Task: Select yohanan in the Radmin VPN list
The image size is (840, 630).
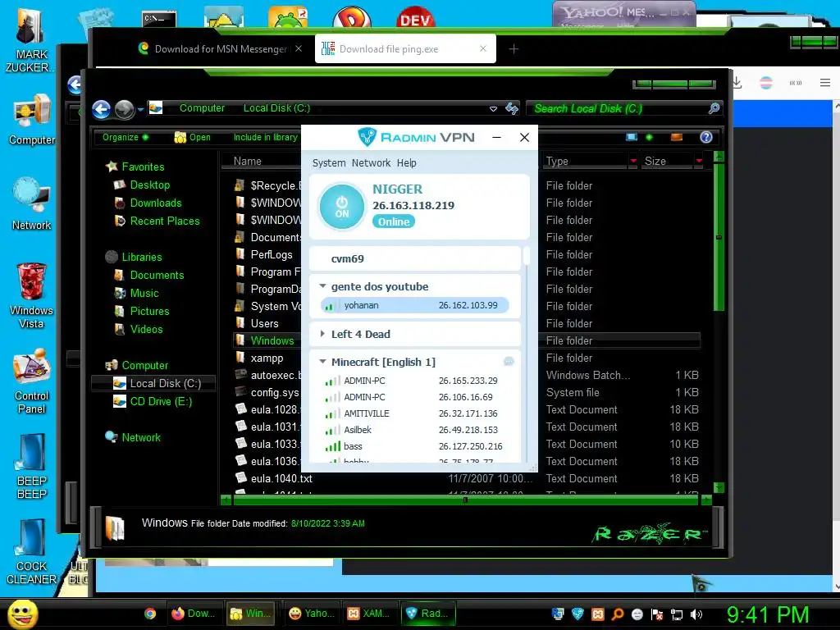Action: coord(414,305)
